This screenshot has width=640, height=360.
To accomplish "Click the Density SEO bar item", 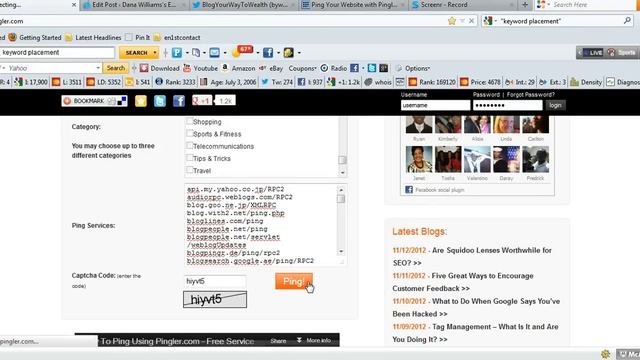I will (586, 82).
